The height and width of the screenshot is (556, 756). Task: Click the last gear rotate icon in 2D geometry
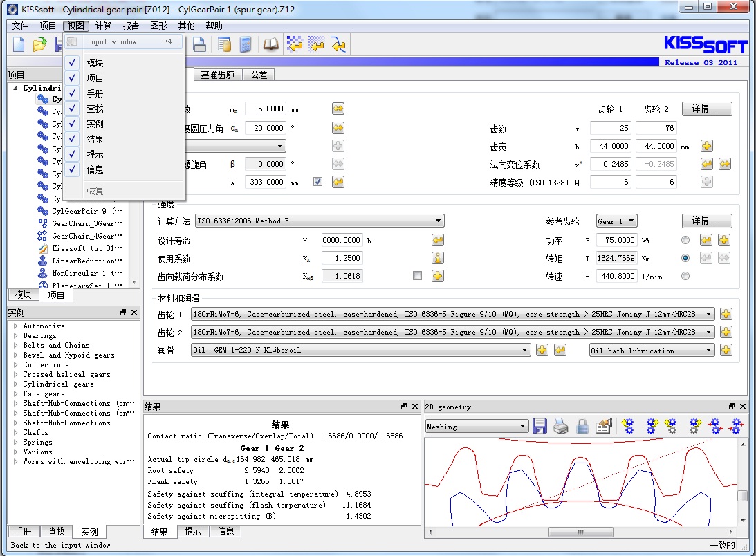(736, 426)
